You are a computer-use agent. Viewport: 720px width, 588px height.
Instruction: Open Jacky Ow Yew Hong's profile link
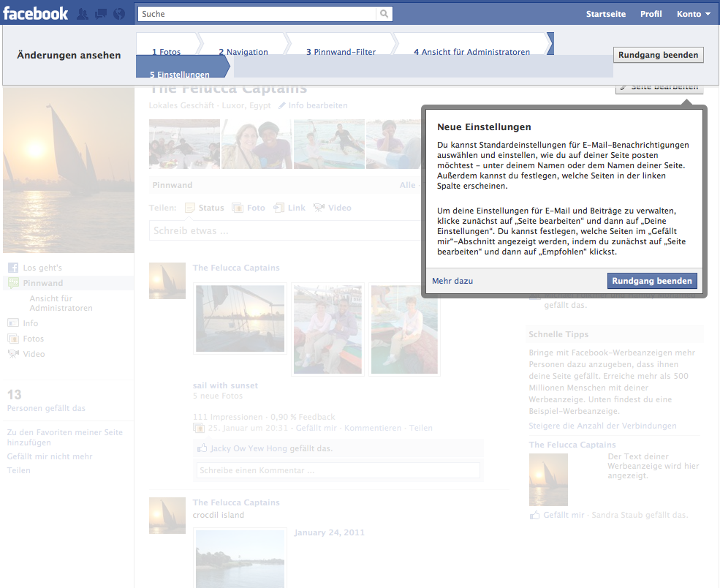pyautogui.click(x=249, y=448)
